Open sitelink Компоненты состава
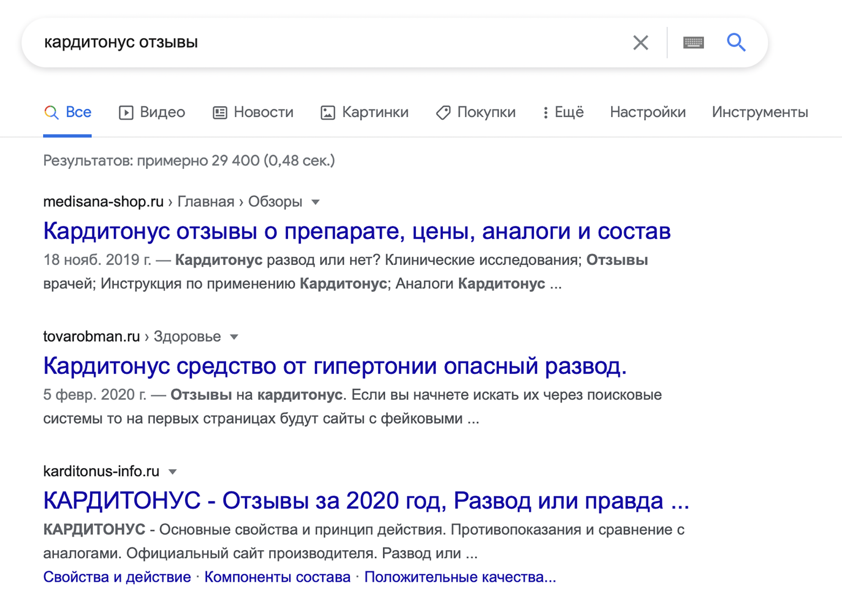The height and width of the screenshot is (616, 842). (277, 577)
